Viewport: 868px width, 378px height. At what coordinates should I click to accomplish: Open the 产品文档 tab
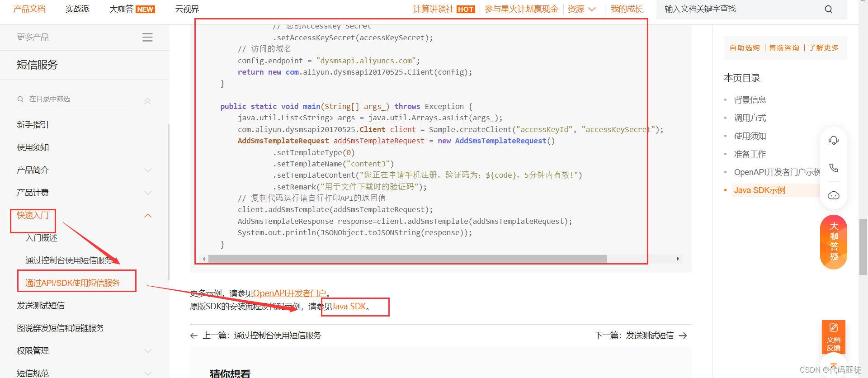click(29, 9)
